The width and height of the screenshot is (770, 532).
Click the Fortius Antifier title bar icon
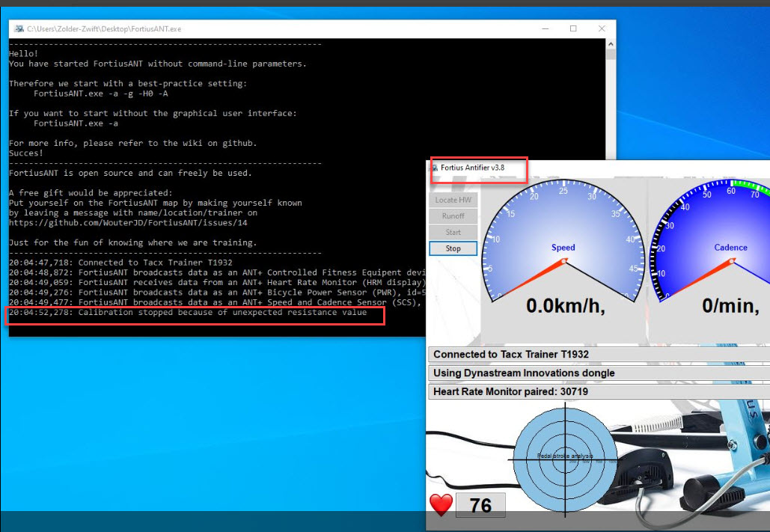(x=434, y=168)
